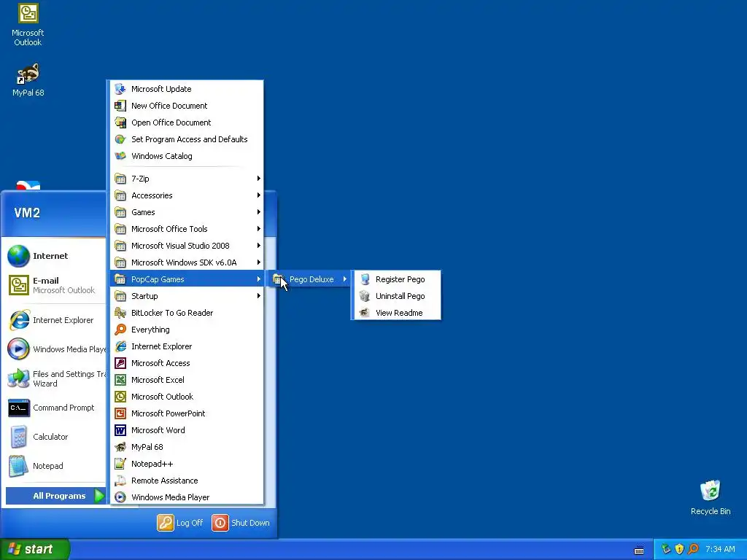Expand Microsoft Office Tools submenu
This screenshot has width=747, height=560.
(x=187, y=229)
